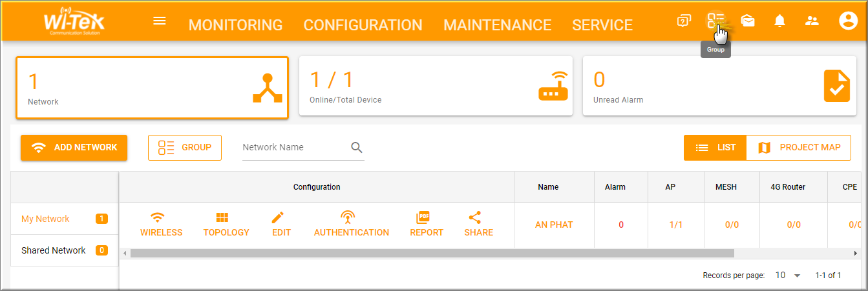Switch to Project Map view
The width and height of the screenshot is (868, 291).
click(x=799, y=148)
